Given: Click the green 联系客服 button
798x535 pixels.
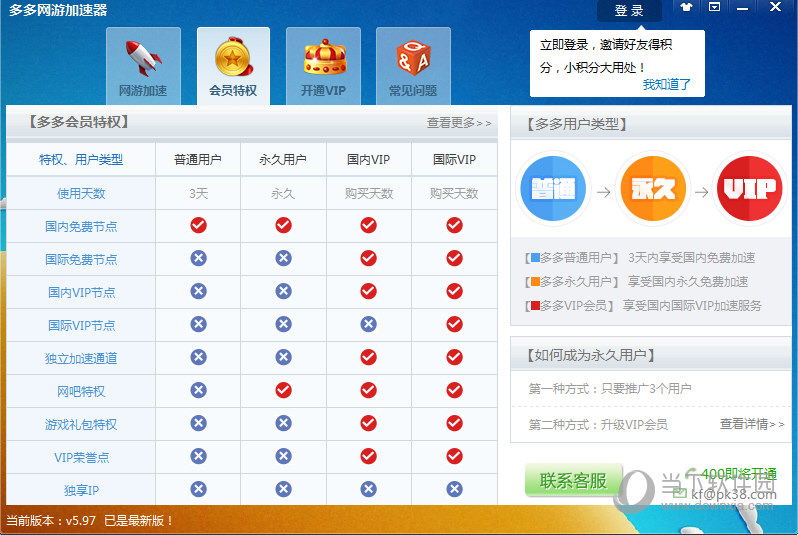Looking at the screenshot, I should pyautogui.click(x=573, y=481).
